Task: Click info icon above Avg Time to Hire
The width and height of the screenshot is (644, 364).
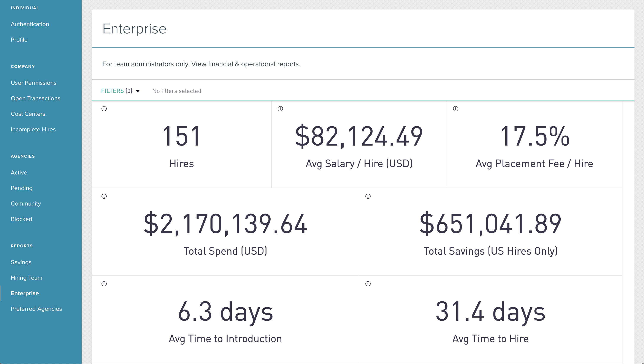Action: [368, 284]
